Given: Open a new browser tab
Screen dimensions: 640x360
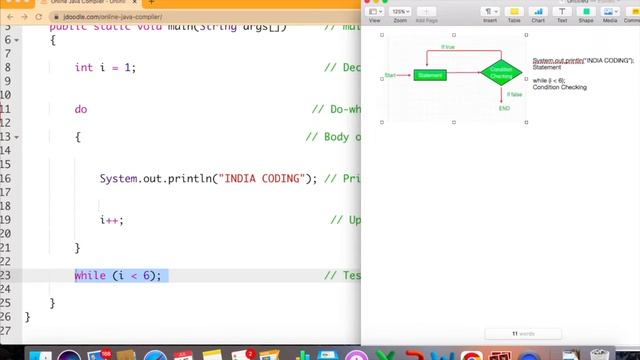Looking at the screenshot, I should click(x=151, y=2).
